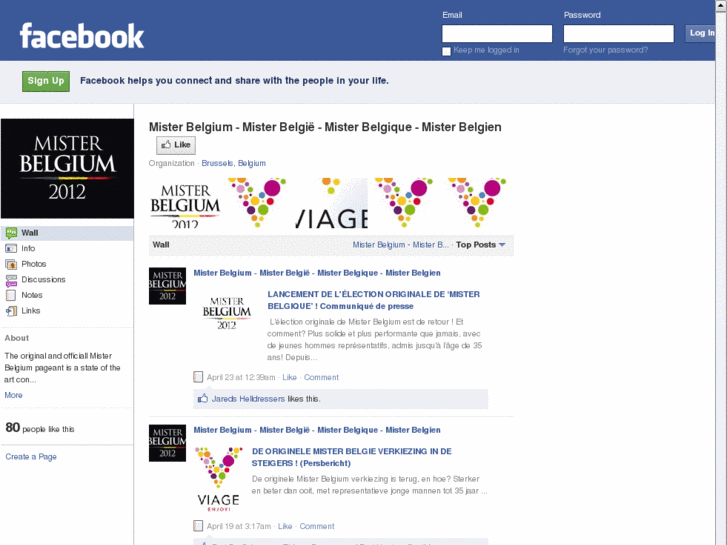Open VIAGE logo image in second post
The width and height of the screenshot is (727, 545).
point(218,479)
